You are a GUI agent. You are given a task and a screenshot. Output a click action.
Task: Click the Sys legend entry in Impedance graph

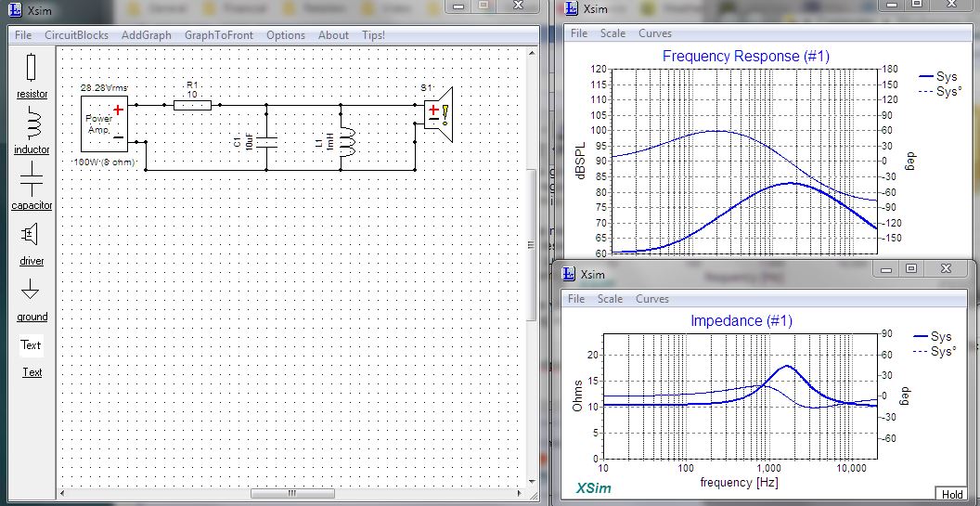coord(933,336)
